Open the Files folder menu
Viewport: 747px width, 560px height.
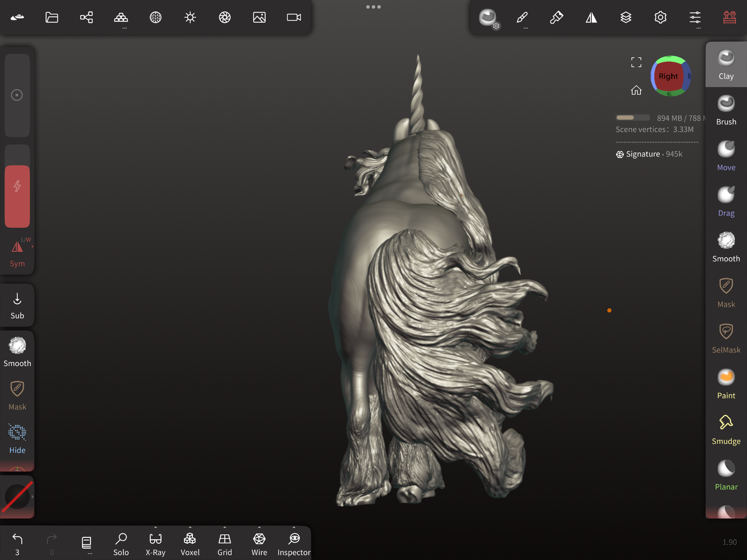pyautogui.click(x=52, y=18)
